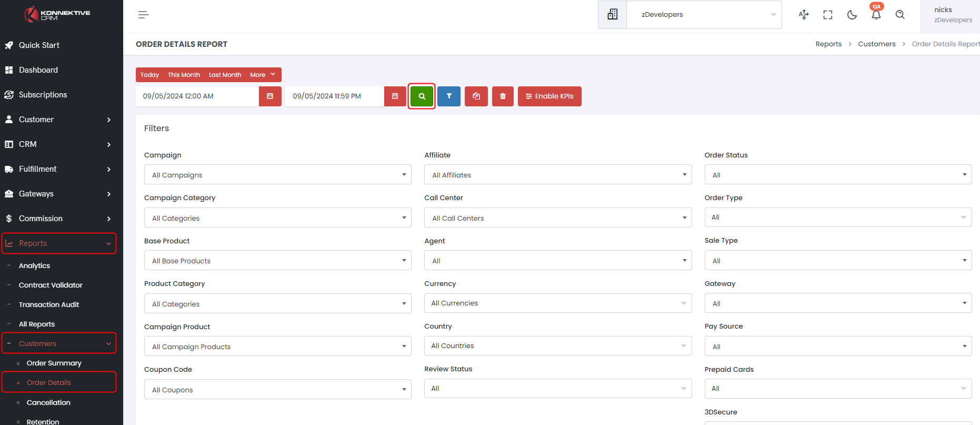Open Dashboard from the sidebar
The height and width of the screenshot is (425, 980).
38,70
